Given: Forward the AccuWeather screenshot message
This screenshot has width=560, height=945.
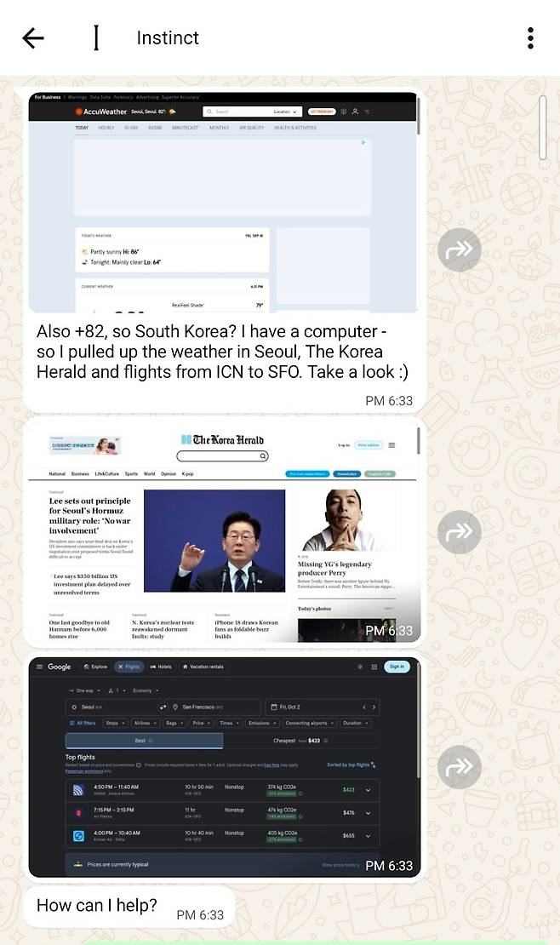Looking at the screenshot, I should tap(460, 249).
